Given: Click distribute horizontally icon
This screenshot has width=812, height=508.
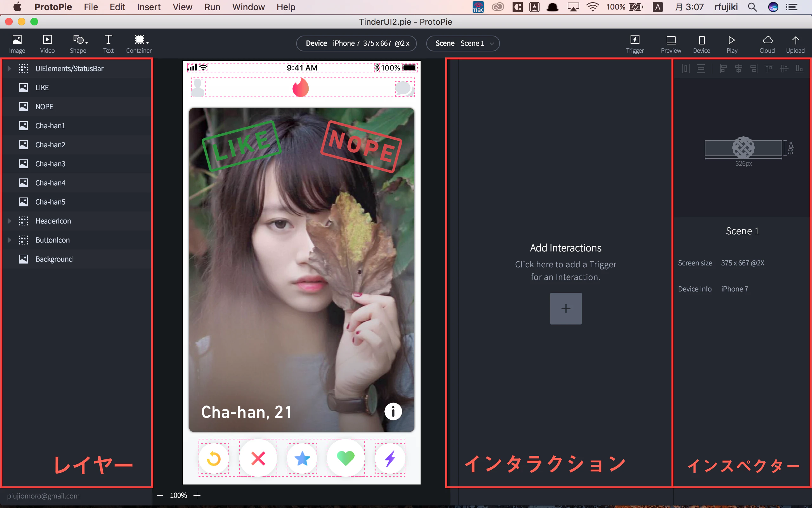Looking at the screenshot, I should (x=686, y=69).
